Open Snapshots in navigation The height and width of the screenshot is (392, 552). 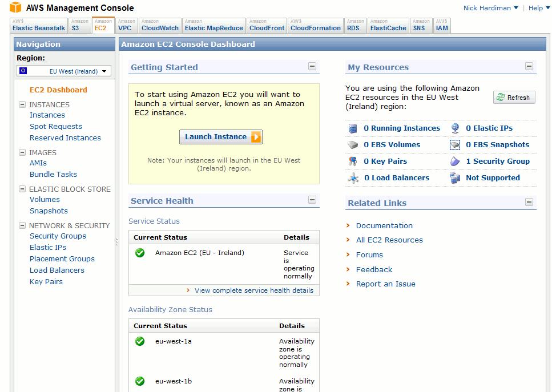pos(49,211)
